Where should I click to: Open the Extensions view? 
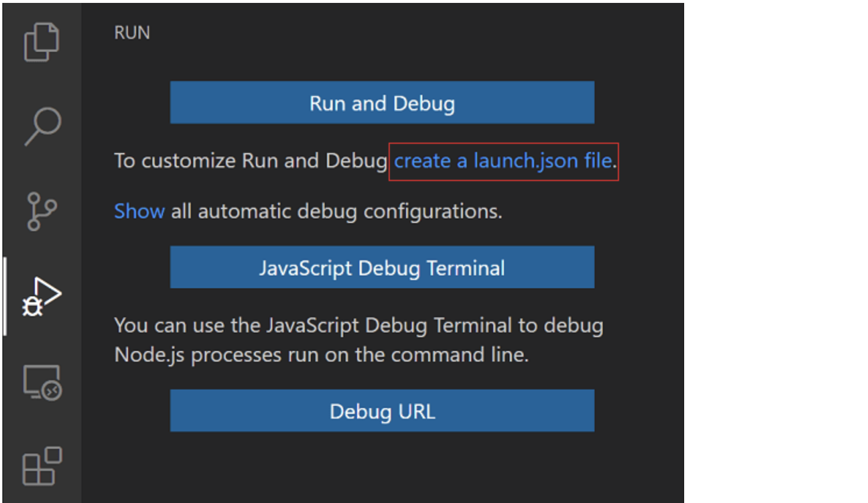click(41, 466)
